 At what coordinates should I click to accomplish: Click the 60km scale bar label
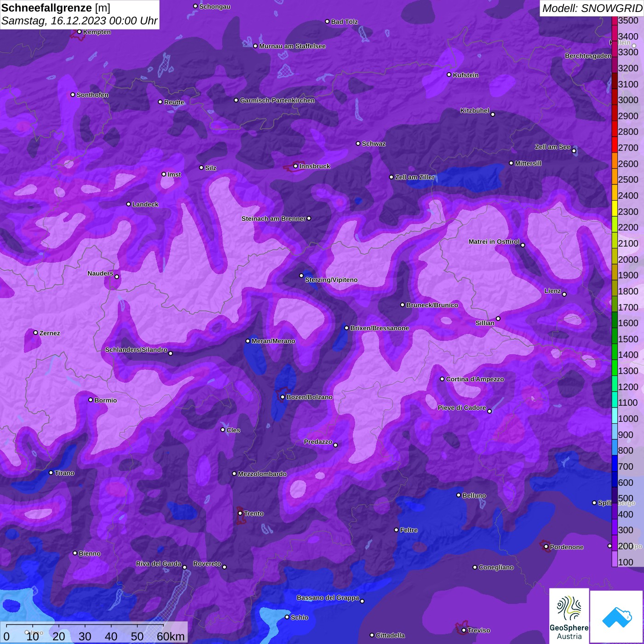[170, 636]
